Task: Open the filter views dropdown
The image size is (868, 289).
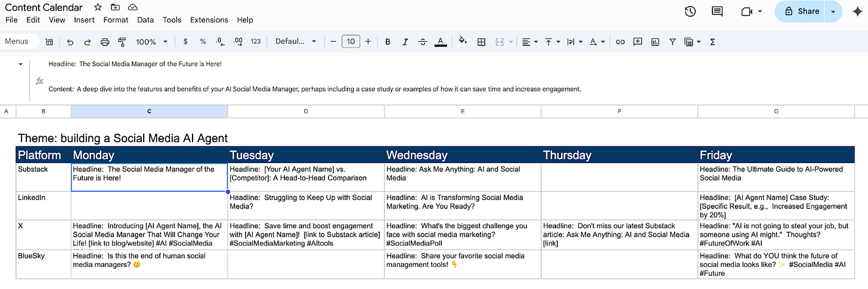Action: click(x=692, y=42)
